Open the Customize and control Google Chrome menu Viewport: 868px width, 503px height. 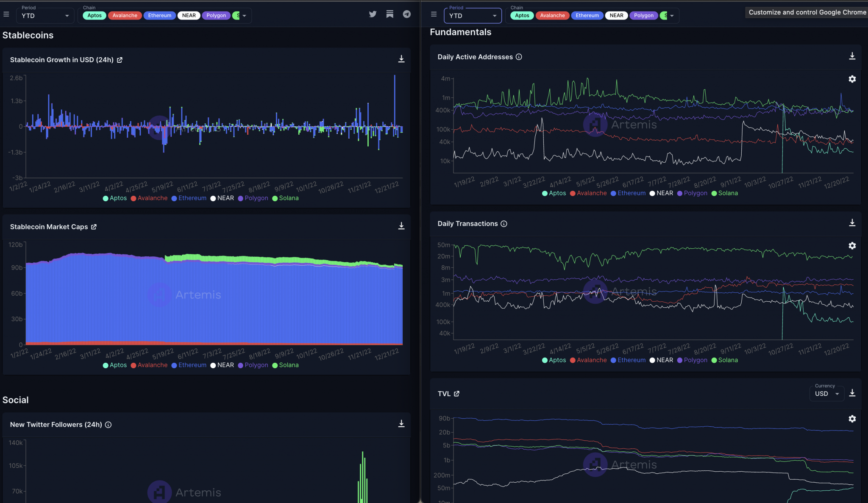806,12
